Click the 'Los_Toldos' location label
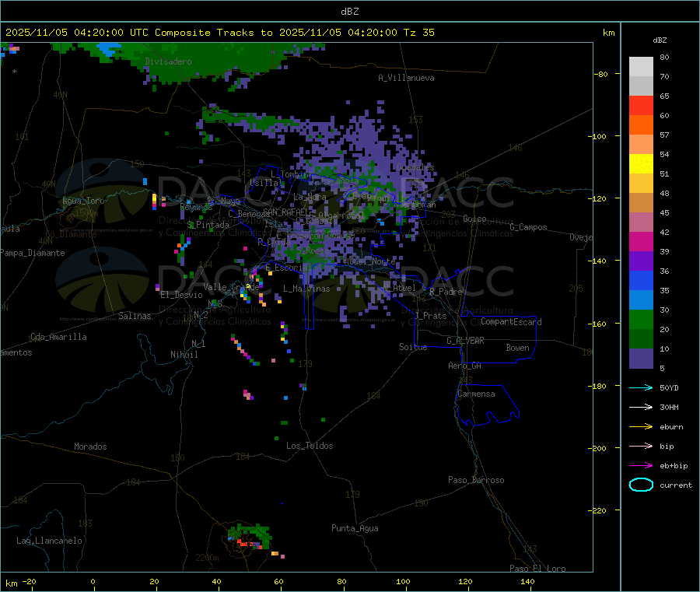The image size is (700, 592). click(310, 446)
